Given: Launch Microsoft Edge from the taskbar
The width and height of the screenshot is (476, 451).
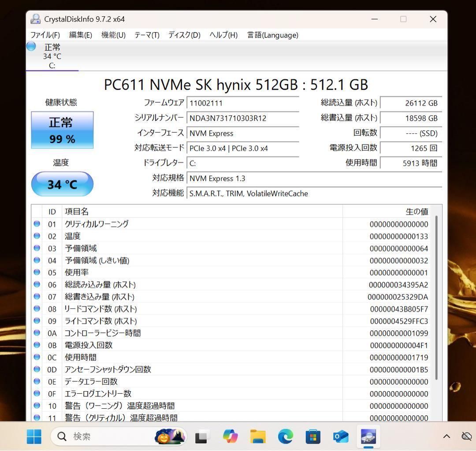Looking at the screenshot, I should [x=285, y=436].
